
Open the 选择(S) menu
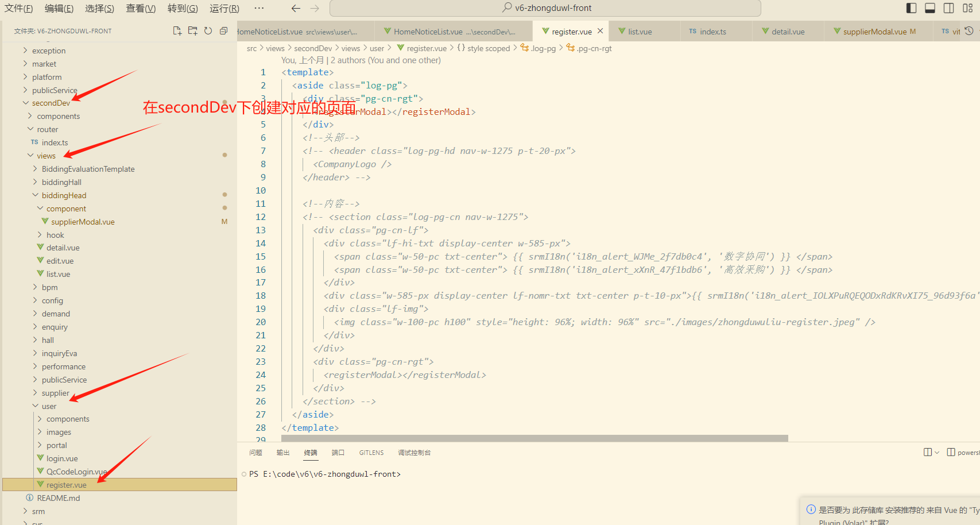pyautogui.click(x=100, y=8)
